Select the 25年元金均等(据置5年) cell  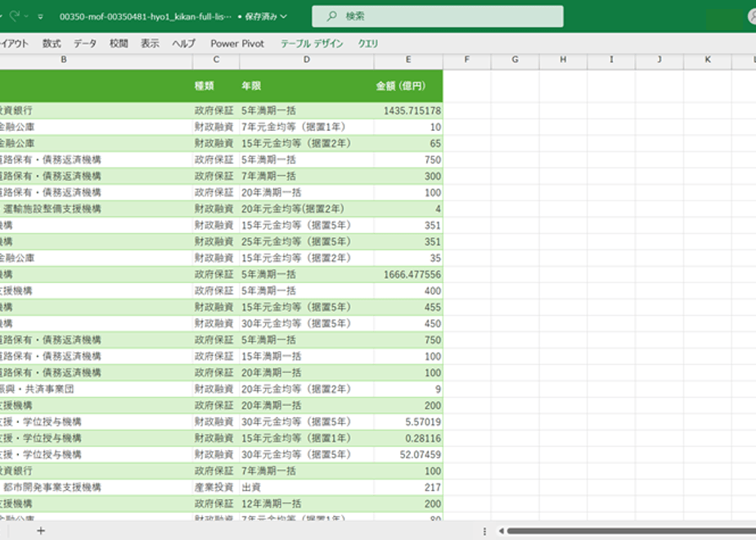pyautogui.click(x=307, y=241)
